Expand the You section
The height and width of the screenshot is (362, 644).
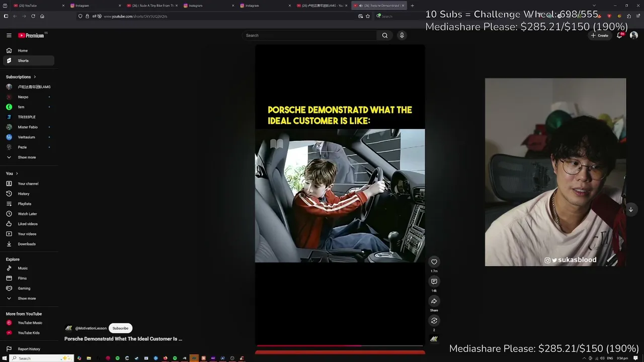pyautogui.click(x=12, y=173)
